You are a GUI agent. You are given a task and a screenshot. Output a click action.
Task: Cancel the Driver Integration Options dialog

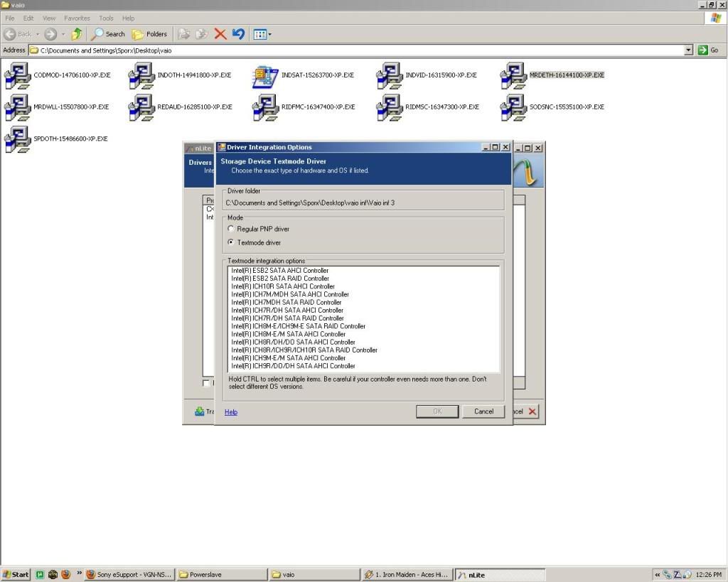pyautogui.click(x=483, y=411)
